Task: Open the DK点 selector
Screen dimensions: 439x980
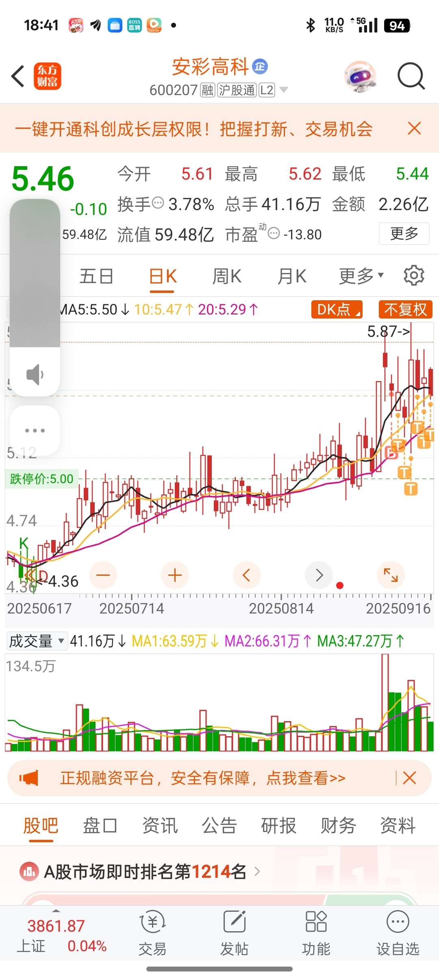Action: pos(337,309)
